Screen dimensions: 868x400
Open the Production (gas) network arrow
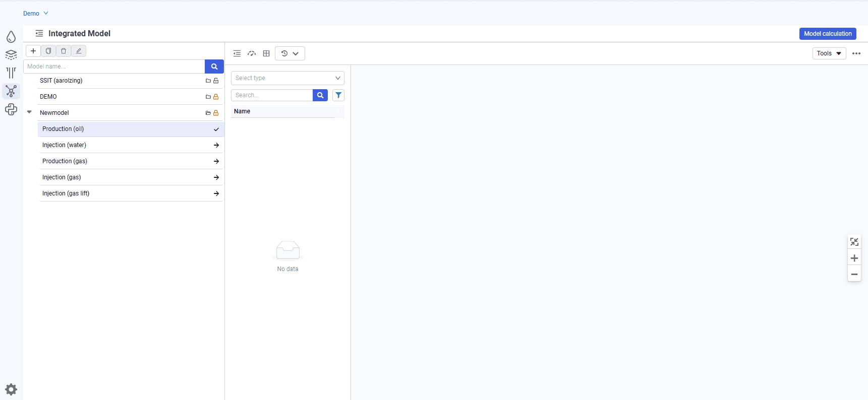pyautogui.click(x=216, y=161)
